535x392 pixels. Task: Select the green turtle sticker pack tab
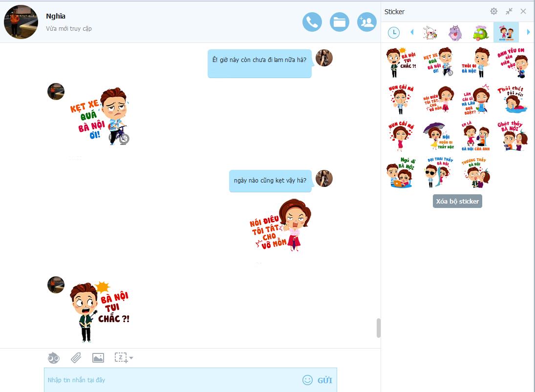481,33
